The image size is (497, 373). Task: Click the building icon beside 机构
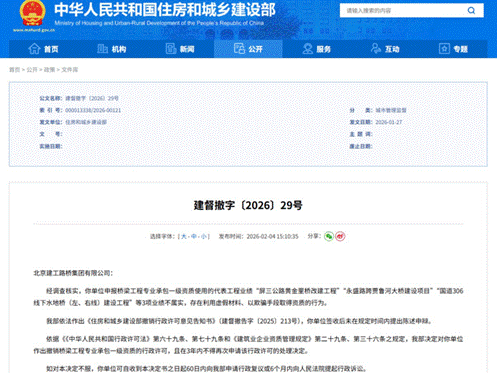tap(102, 49)
